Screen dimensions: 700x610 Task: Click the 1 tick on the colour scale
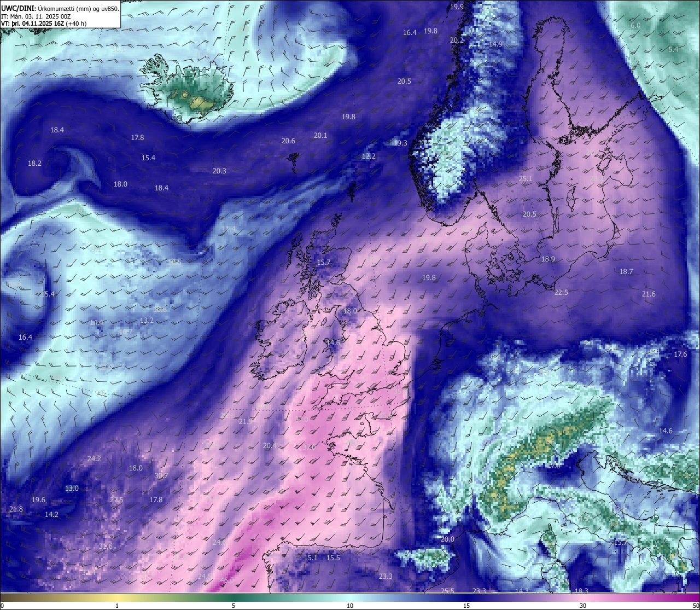pyautogui.click(x=117, y=606)
